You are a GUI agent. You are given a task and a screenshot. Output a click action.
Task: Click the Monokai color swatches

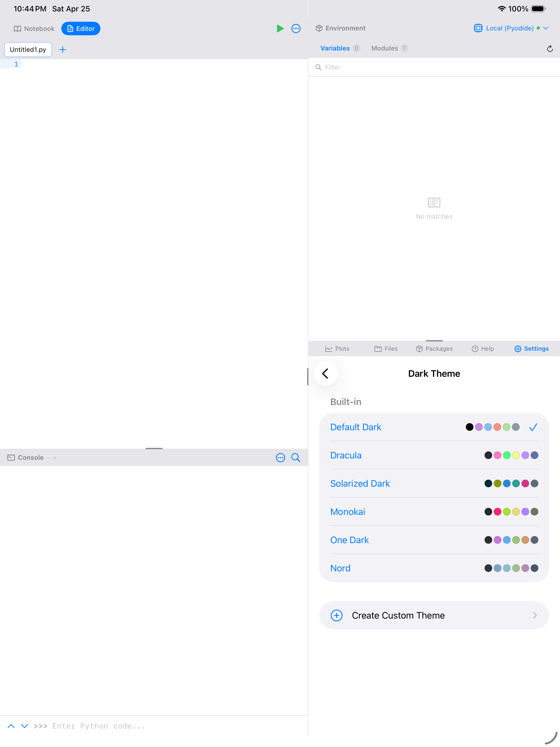(x=511, y=512)
